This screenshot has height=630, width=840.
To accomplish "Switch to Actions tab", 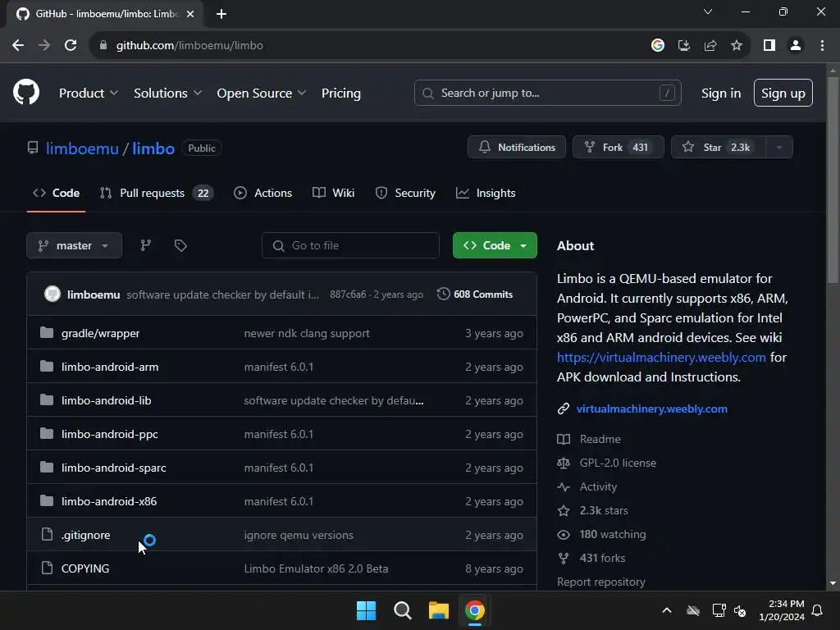I will tap(263, 193).
